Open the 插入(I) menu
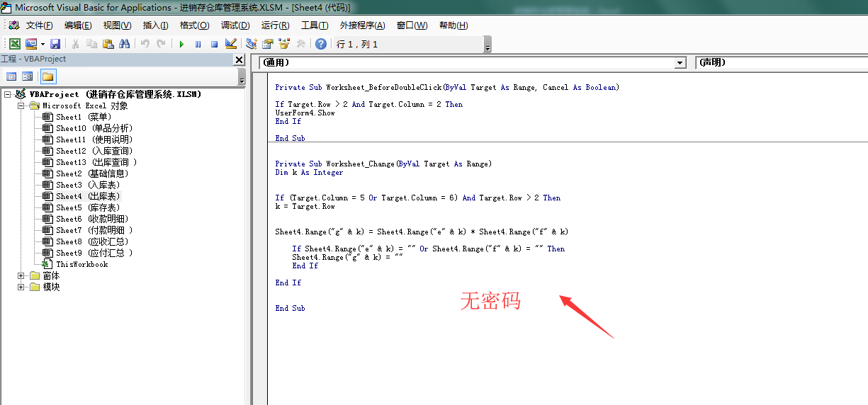The image size is (868, 405). point(156,25)
